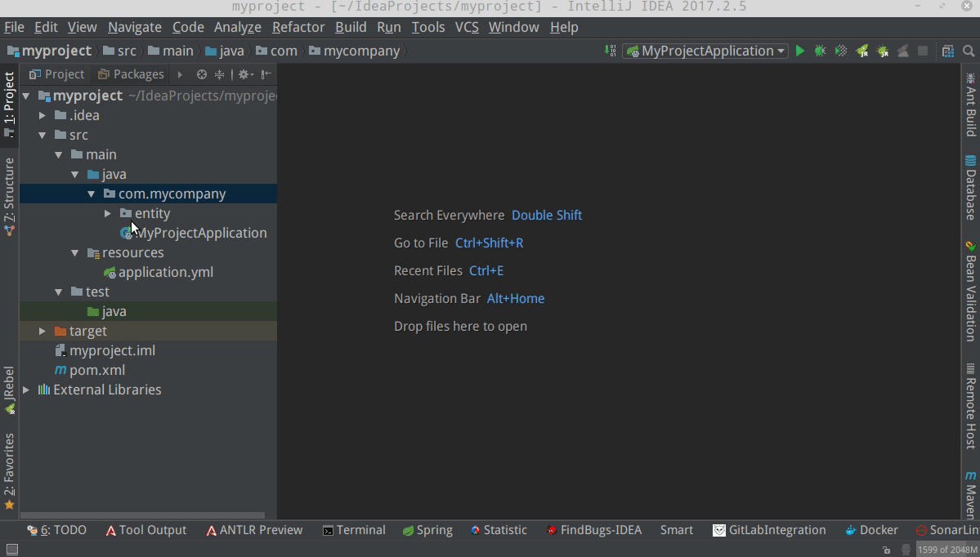This screenshot has width=980, height=557.
Task: Open the MyProjectApplication run configuration dropdown
Action: 707,51
